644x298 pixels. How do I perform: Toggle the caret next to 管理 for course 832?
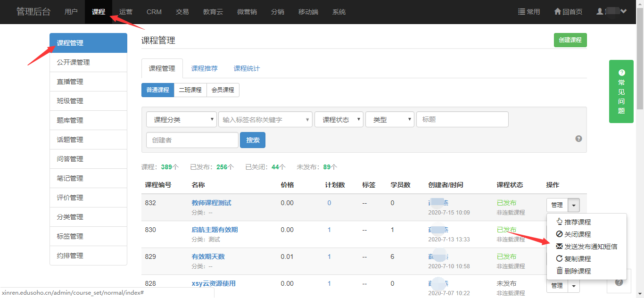click(574, 205)
